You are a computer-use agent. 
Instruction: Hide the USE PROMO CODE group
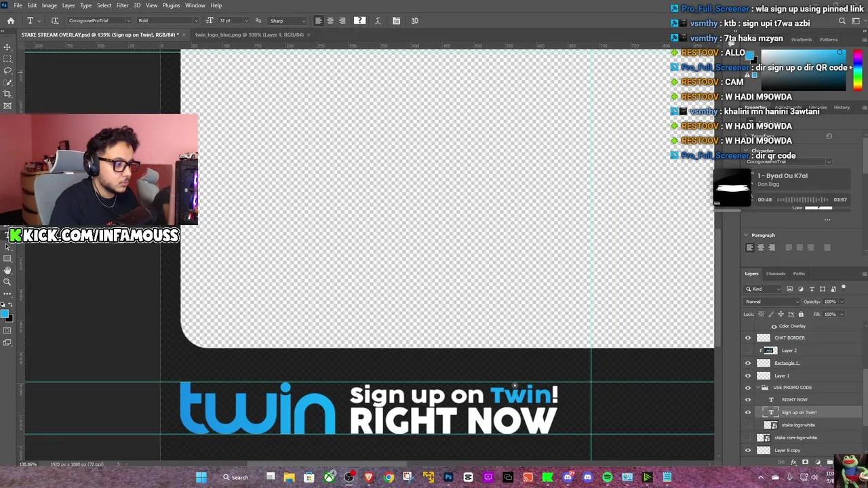pos(748,388)
